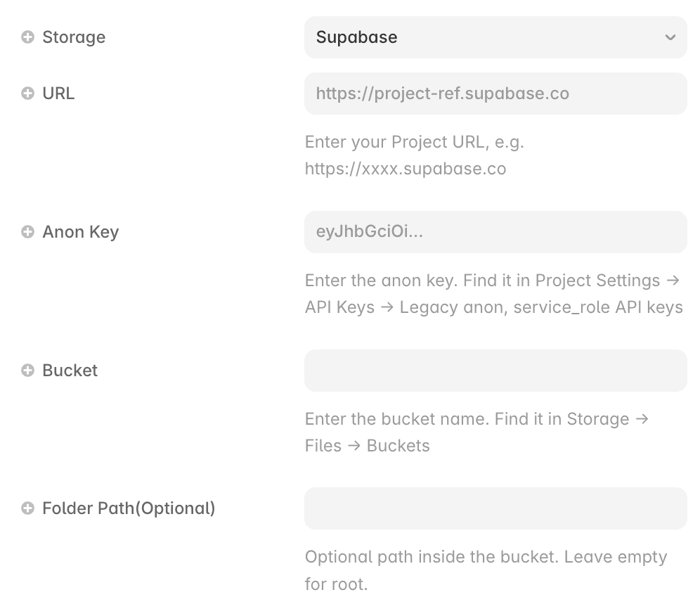This screenshot has width=700, height=616.
Task: Focus the URL input field
Action: pyautogui.click(x=495, y=94)
